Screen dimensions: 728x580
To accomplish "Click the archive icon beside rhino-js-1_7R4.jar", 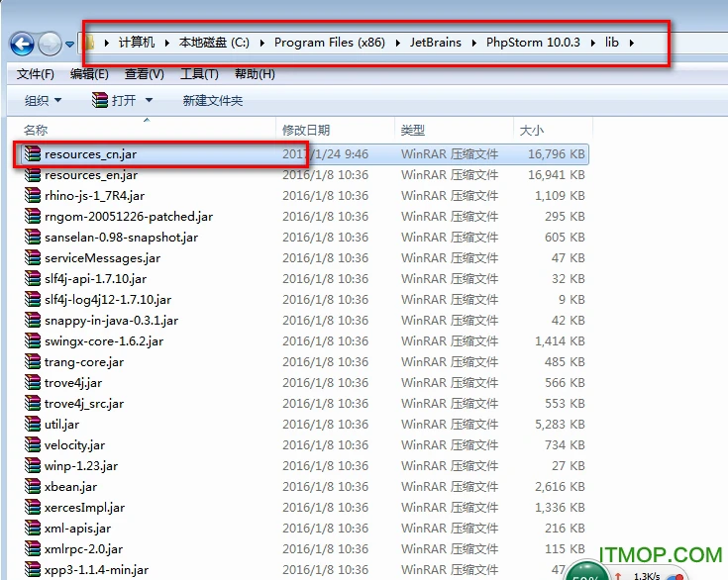I will pos(32,196).
